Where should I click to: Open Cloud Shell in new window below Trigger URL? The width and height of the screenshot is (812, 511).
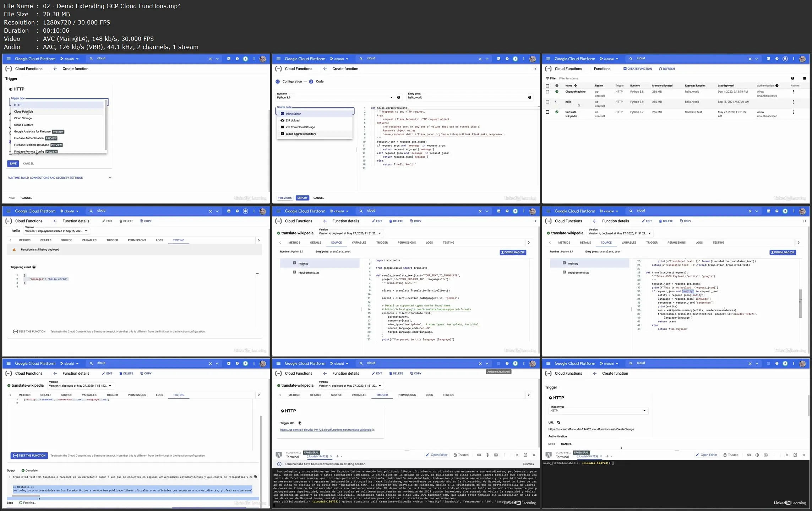(525, 455)
